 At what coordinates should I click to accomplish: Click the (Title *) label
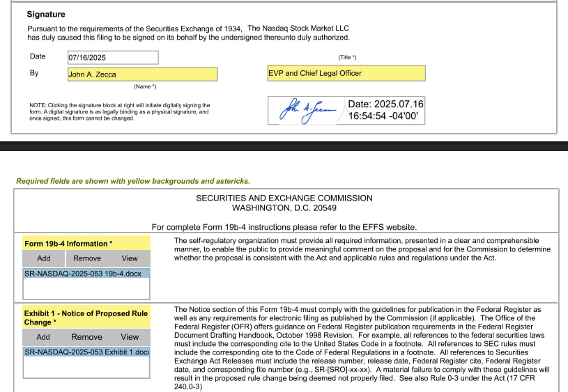coord(347,57)
